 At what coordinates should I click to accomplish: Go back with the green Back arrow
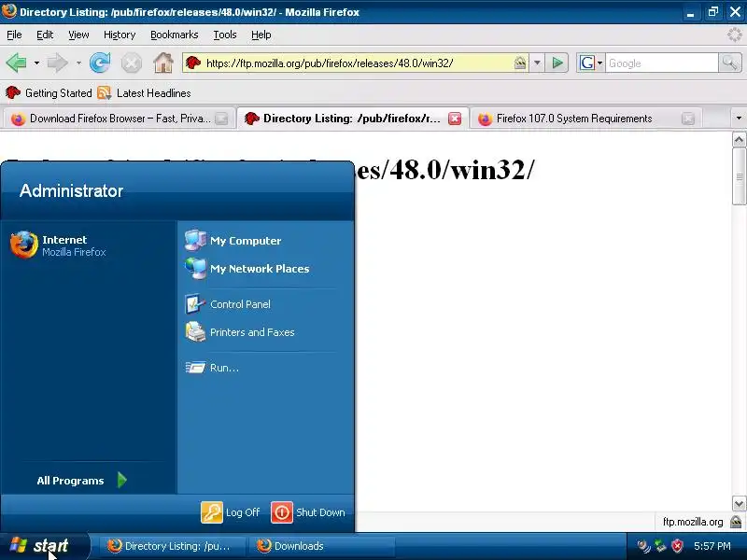coord(16,63)
